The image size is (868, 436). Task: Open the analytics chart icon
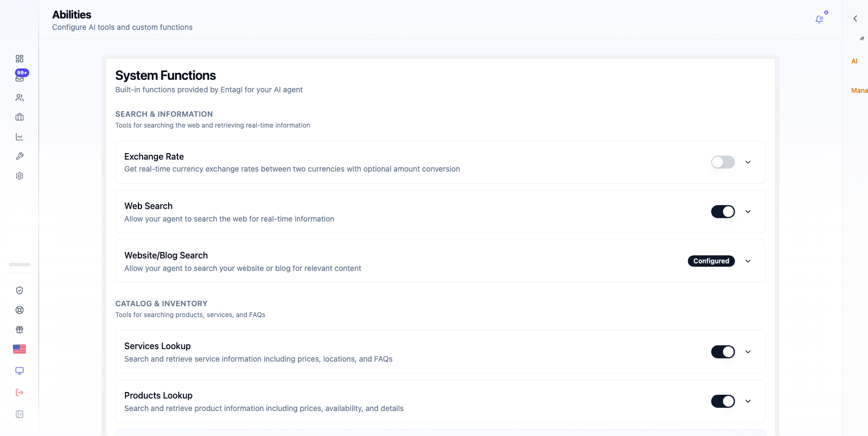[20, 137]
